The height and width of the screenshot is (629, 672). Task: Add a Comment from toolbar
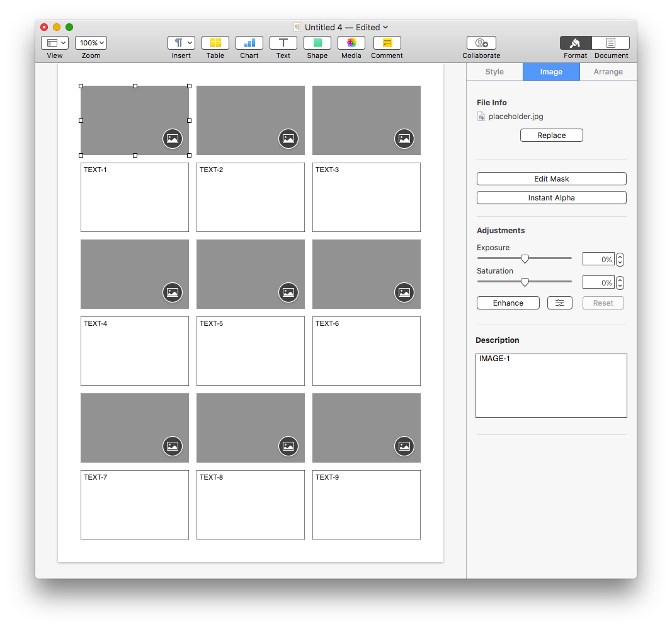click(x=387, y=43)
